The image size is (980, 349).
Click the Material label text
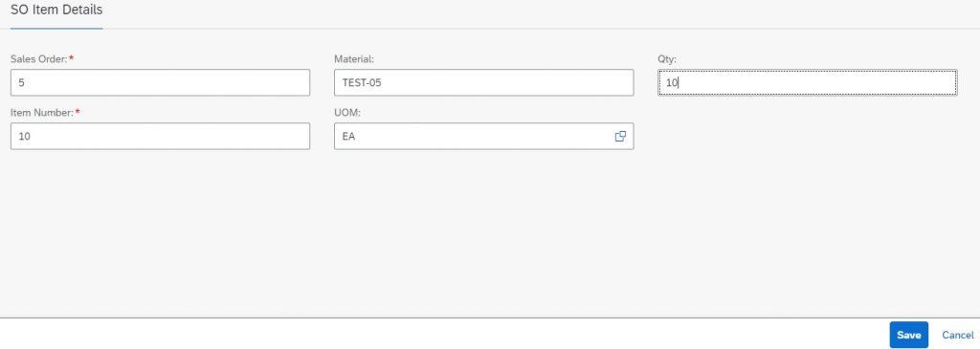click(x=354, y=58)
